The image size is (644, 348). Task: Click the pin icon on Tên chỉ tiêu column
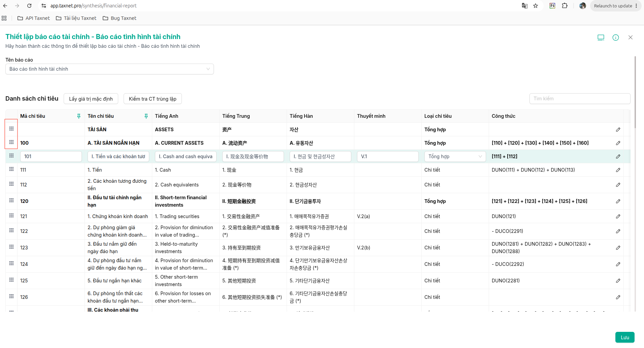146,116
